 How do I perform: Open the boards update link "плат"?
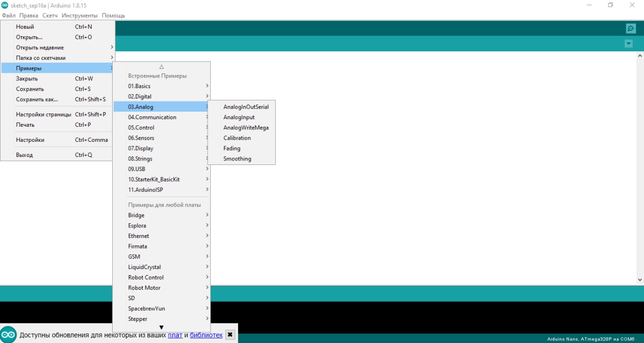(175, 335)
